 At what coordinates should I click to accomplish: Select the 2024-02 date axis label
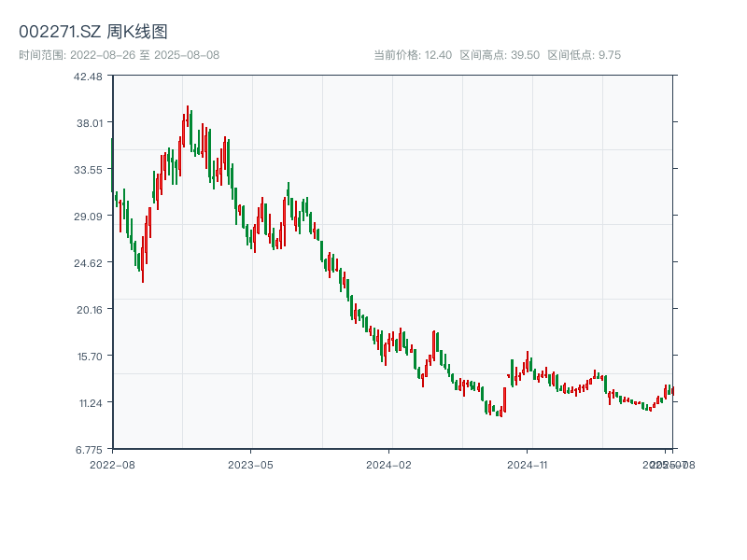coord(388,464)
